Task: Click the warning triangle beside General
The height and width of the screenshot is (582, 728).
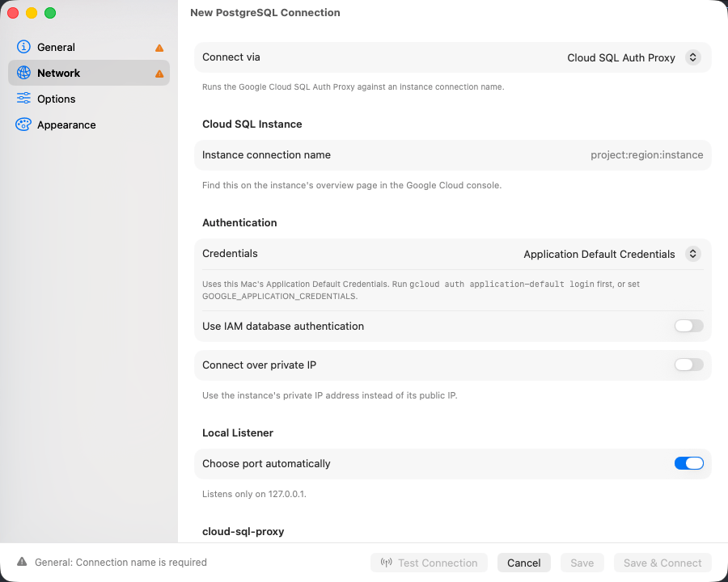Action: click(159, 48)
